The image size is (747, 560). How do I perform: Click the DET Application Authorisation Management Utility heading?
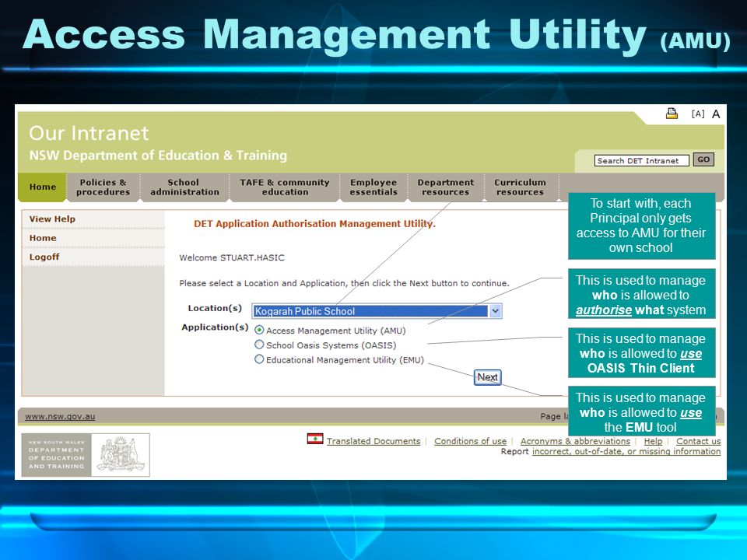(314, 224)
